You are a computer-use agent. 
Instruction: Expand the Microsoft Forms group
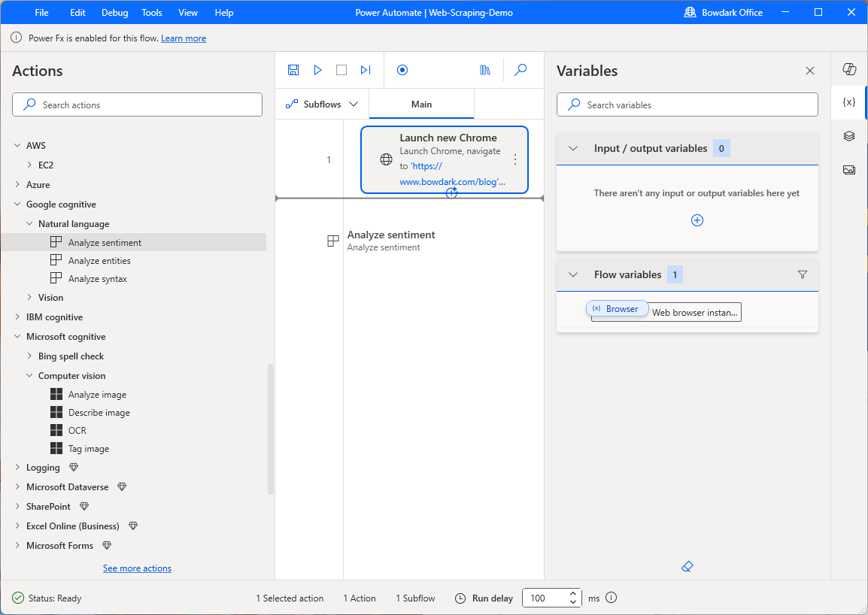[17, 545]
